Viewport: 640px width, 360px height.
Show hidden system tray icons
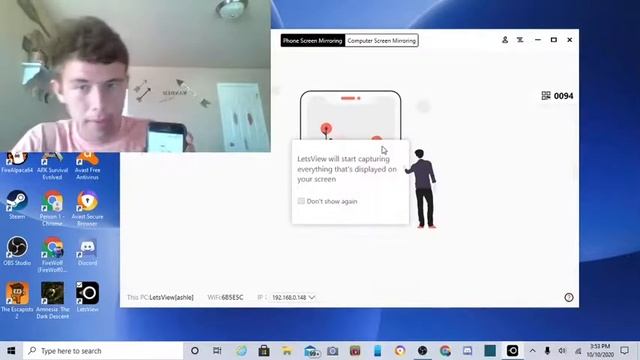pos(533,351)
